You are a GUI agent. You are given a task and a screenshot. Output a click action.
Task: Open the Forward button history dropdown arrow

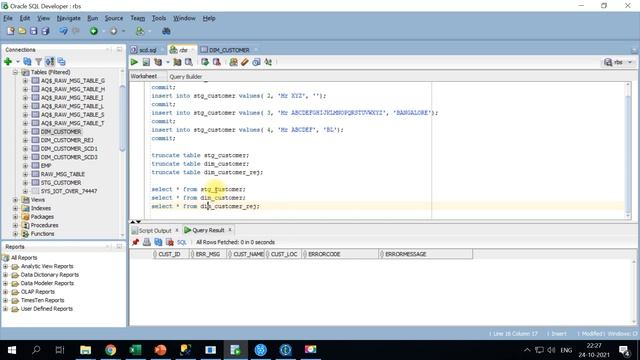[x=123, y=31]
